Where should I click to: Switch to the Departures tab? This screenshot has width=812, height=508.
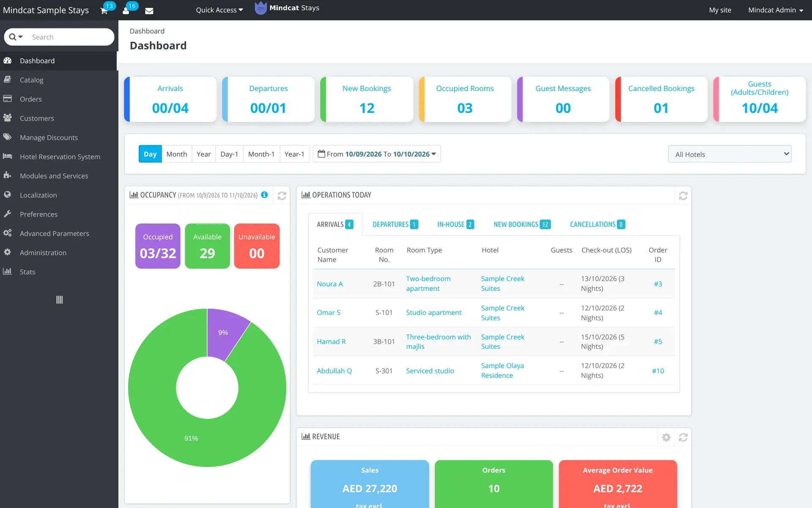point(395,224)
